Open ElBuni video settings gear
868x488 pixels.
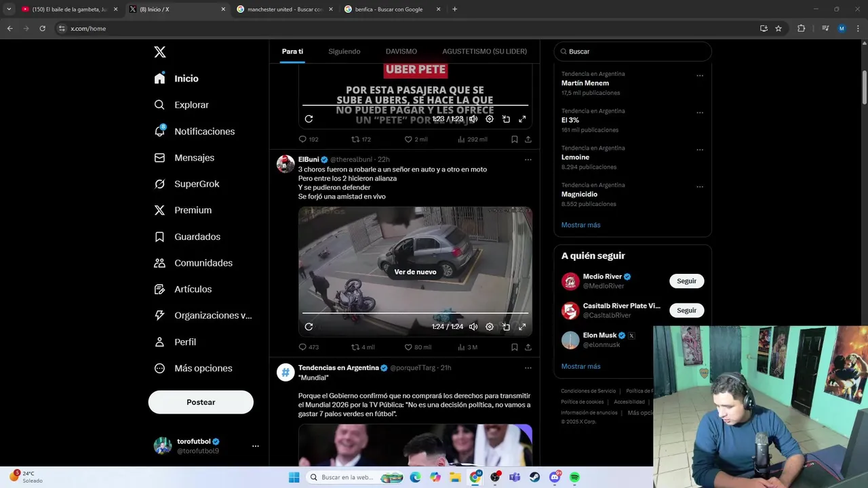pyautogui.click(x=490, y=327)
